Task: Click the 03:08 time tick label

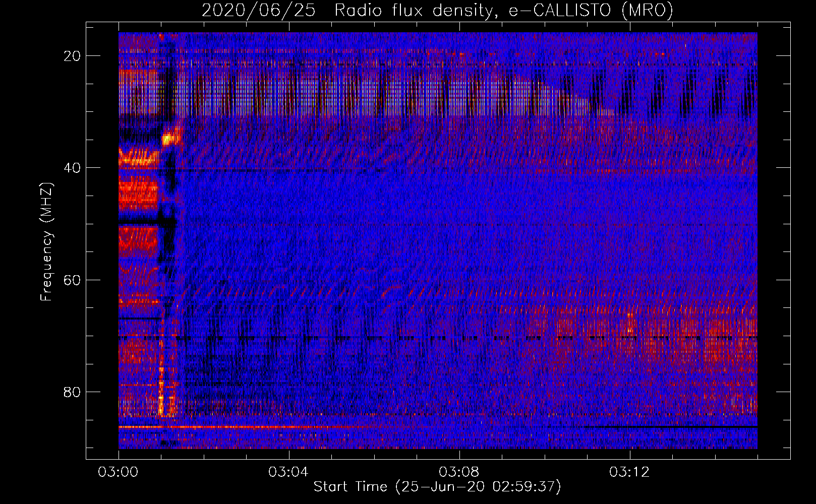Action: pos(459,472)
